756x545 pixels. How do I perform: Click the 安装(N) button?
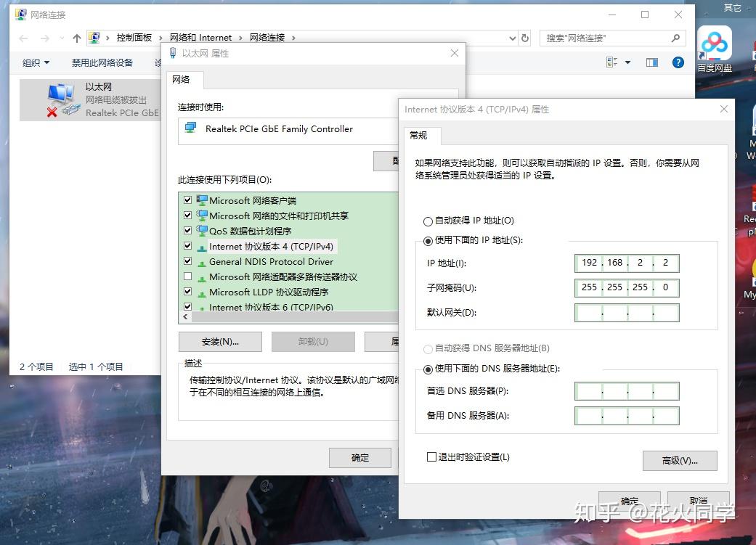click(220, 341)
